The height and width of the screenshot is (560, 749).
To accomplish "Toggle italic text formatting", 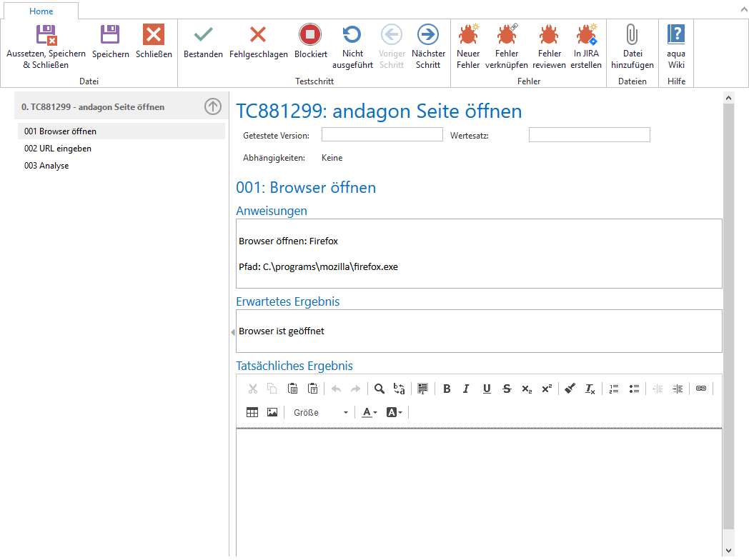I will pyautogui.click(x=466, y=389).
